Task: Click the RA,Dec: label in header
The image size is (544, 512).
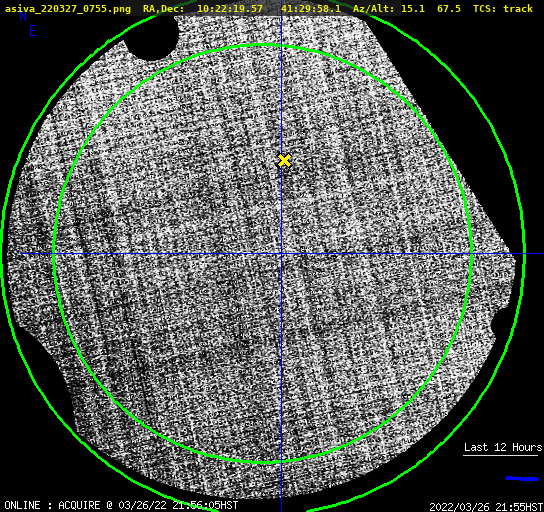Action: 163,8
